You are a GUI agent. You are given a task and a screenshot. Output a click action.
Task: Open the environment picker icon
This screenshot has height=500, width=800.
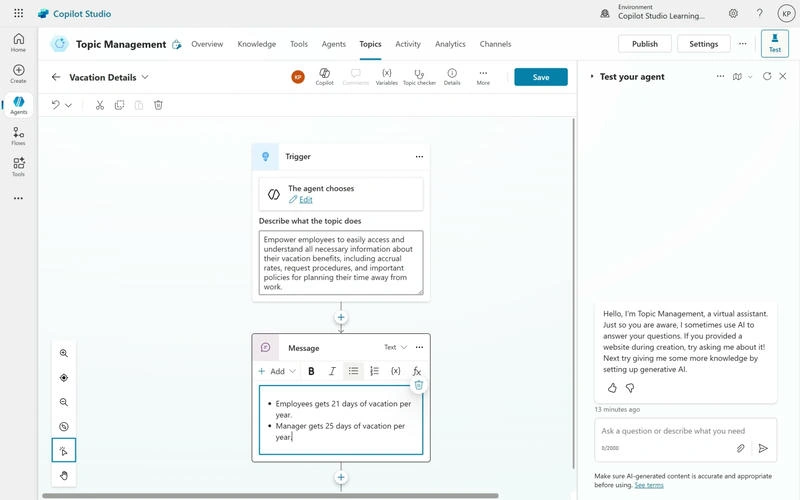click(605, 14)
